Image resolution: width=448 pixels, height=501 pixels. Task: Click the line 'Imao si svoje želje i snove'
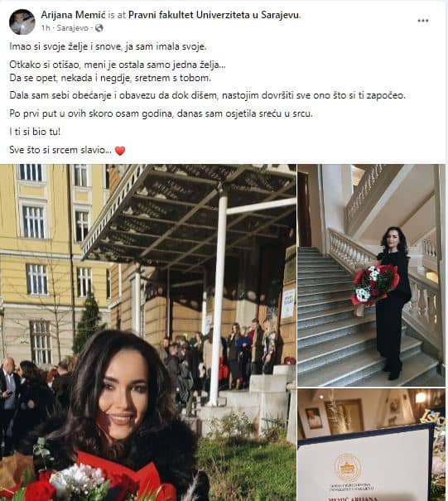click(x=108, y=46)
